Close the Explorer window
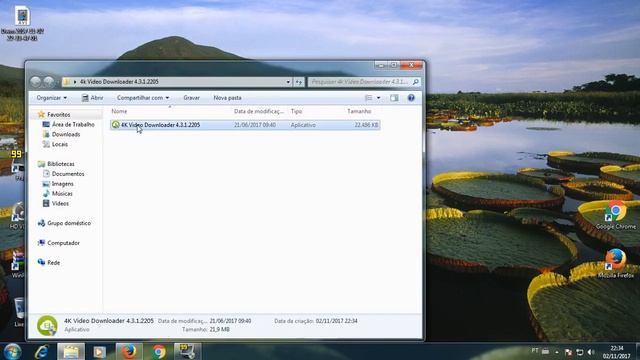 (x=411, y=65)
